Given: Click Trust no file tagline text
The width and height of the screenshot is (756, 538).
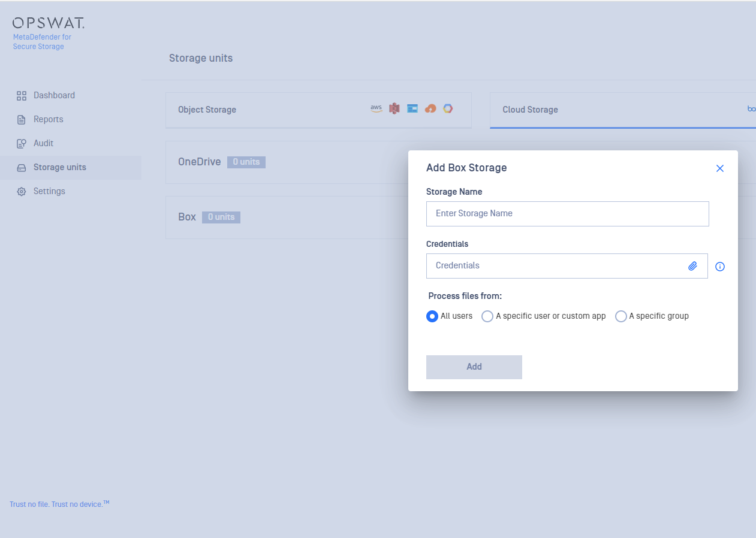Looking at the screenshot, I should click(59, 504).
